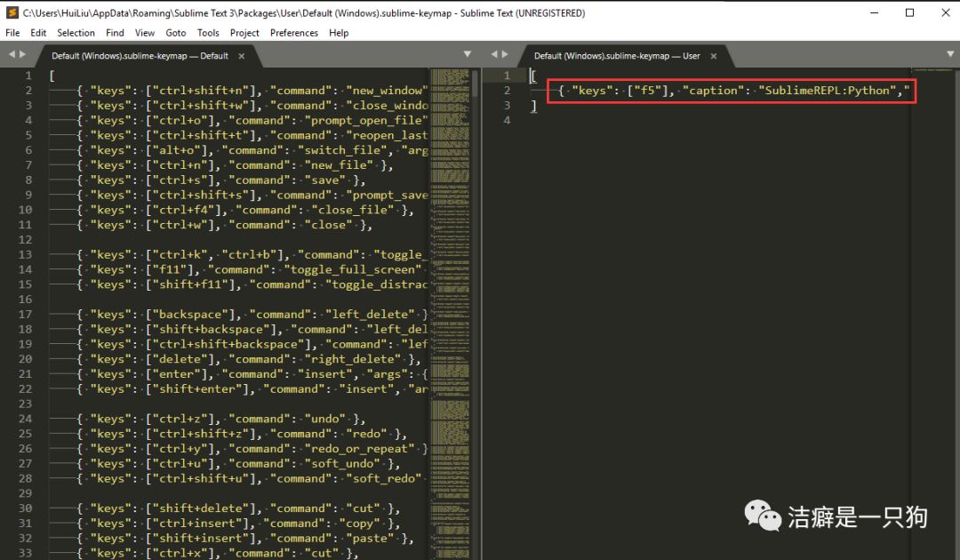Image resolution: width=960 pixels, height=560 pixels.
Task: Click the "redo" command on line 25
Action: tap(366, 434)
